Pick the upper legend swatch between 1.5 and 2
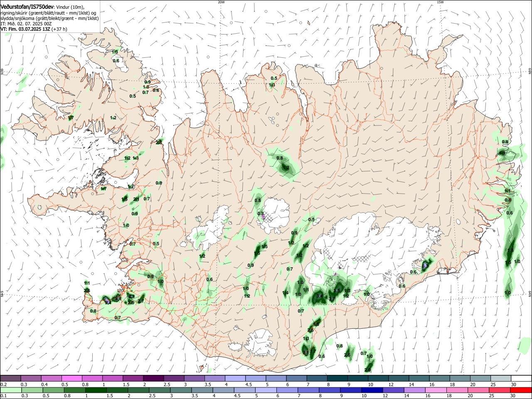 click(x=133, y=378)
